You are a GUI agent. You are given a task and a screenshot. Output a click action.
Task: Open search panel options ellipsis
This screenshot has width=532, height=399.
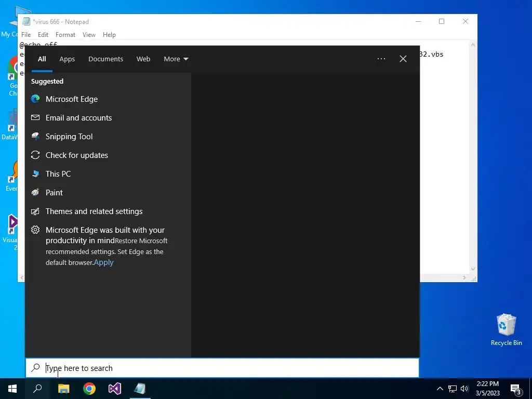coord(381,59)
